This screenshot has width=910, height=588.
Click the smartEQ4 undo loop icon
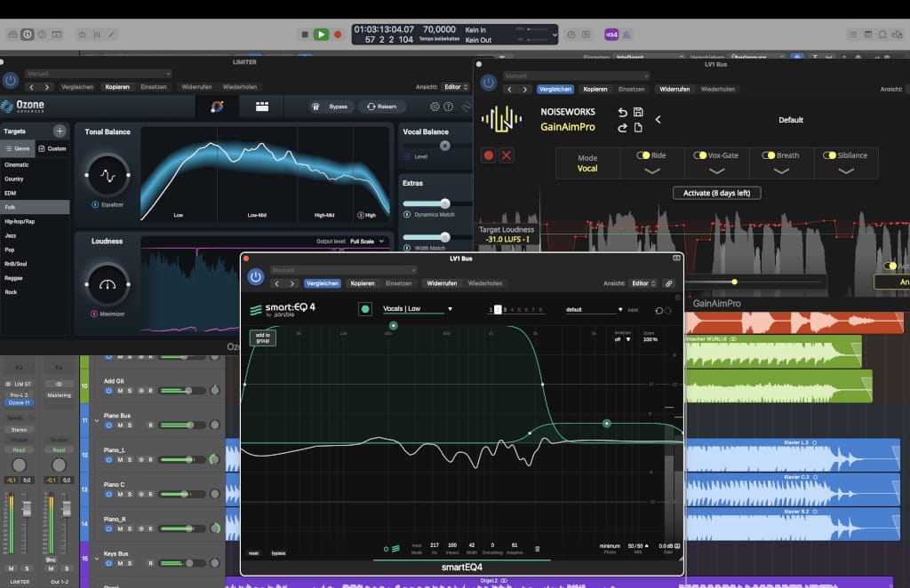tap(659, 310)
